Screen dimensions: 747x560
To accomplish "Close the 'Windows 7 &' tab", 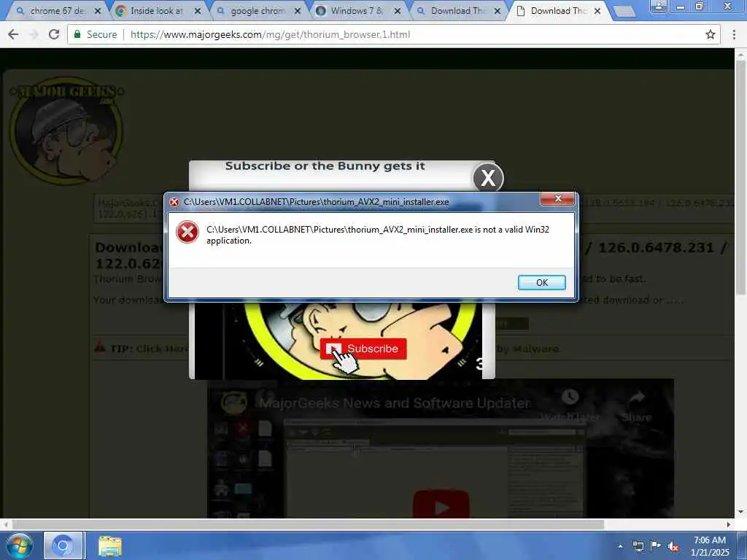I will click(x=398, y=10).
